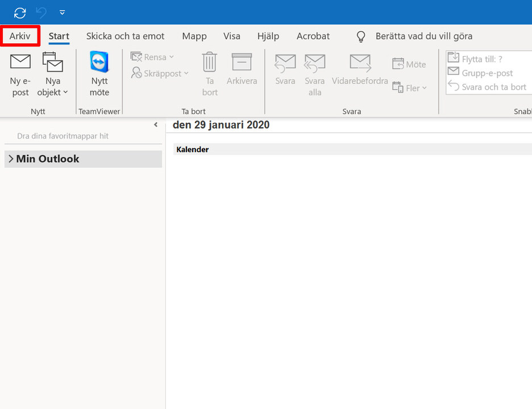Collapse the folder pane with arrow

(x=156, y=124)
